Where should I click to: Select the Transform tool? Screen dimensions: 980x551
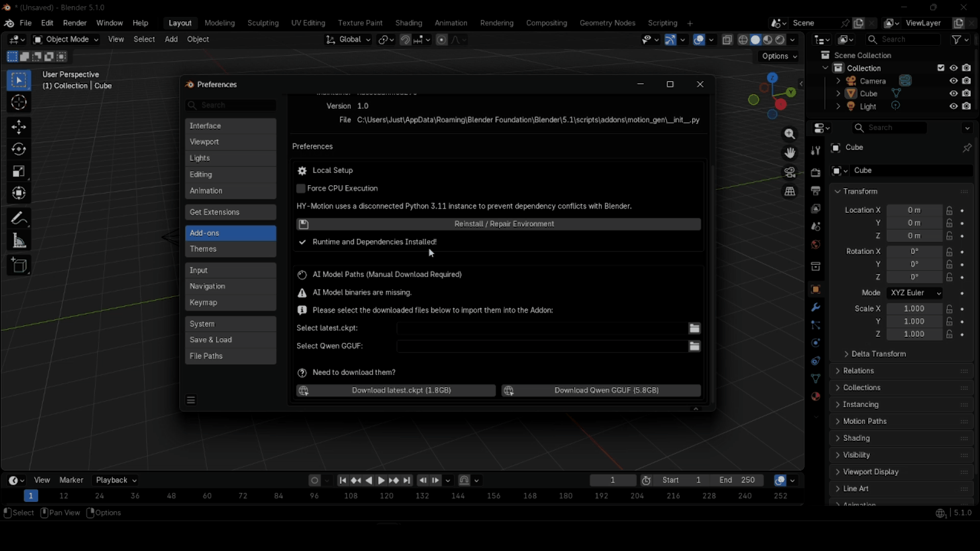(19, 193)
